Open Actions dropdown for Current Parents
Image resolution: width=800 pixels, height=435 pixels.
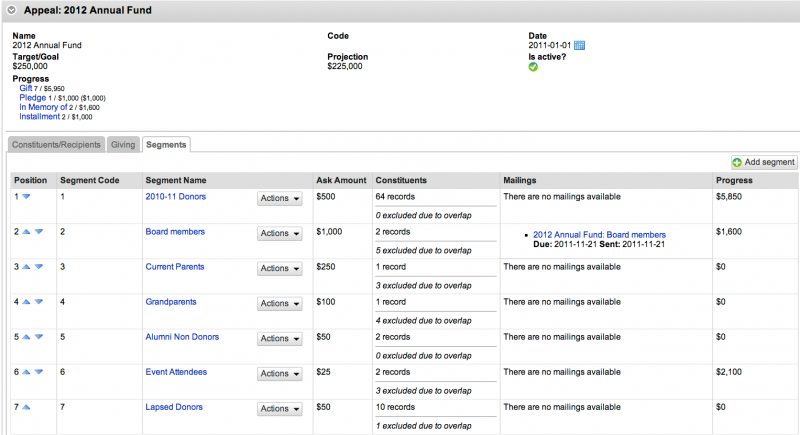[280, 269]
